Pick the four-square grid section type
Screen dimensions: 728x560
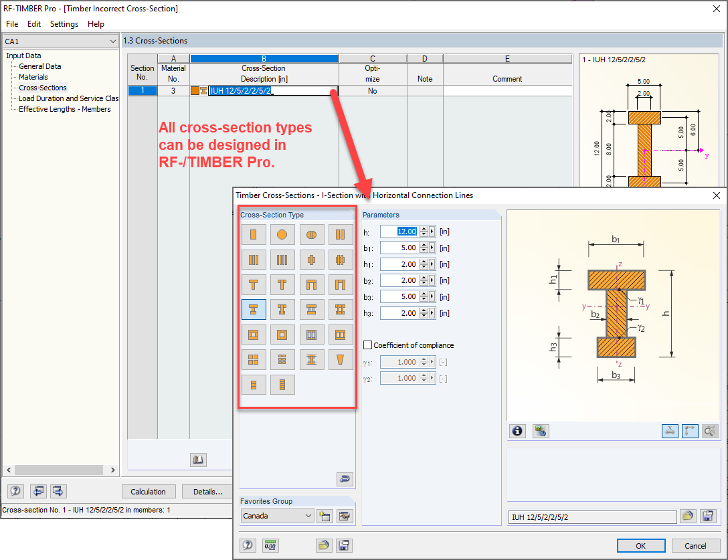(x=254, y=359)
